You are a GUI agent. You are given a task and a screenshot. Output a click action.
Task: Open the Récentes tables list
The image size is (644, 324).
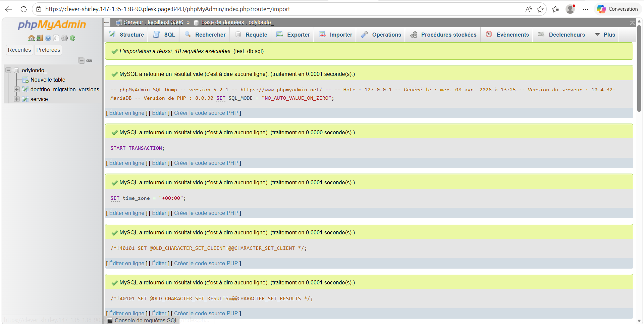[x=19, y=50]
